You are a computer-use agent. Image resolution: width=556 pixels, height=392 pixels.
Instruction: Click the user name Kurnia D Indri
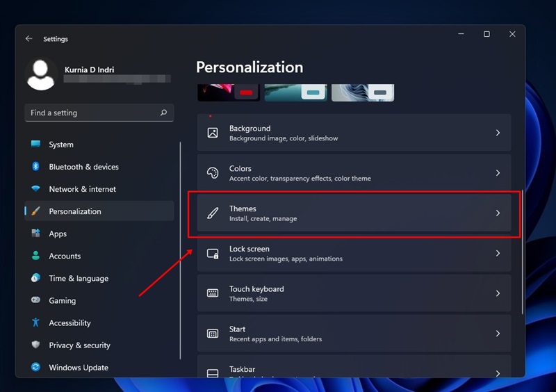tap(90, 70)
